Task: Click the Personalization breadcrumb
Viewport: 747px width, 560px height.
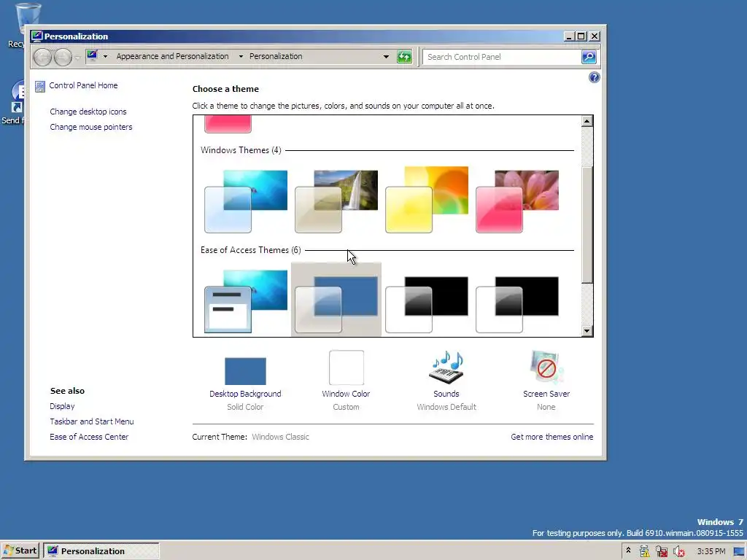Action: click(x=276, y=56)
